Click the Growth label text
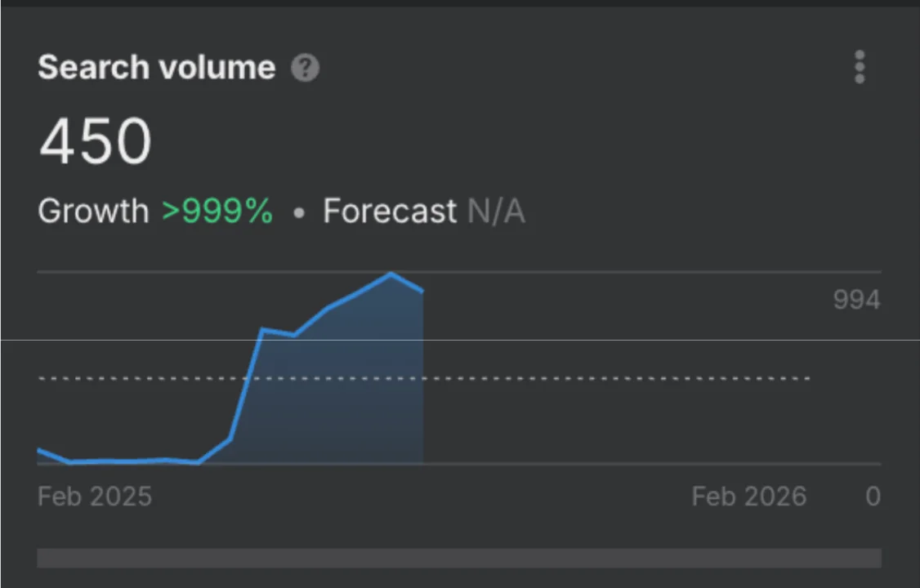Image resolution: width=920 pixels, height=588 pixels. [93, 212]
